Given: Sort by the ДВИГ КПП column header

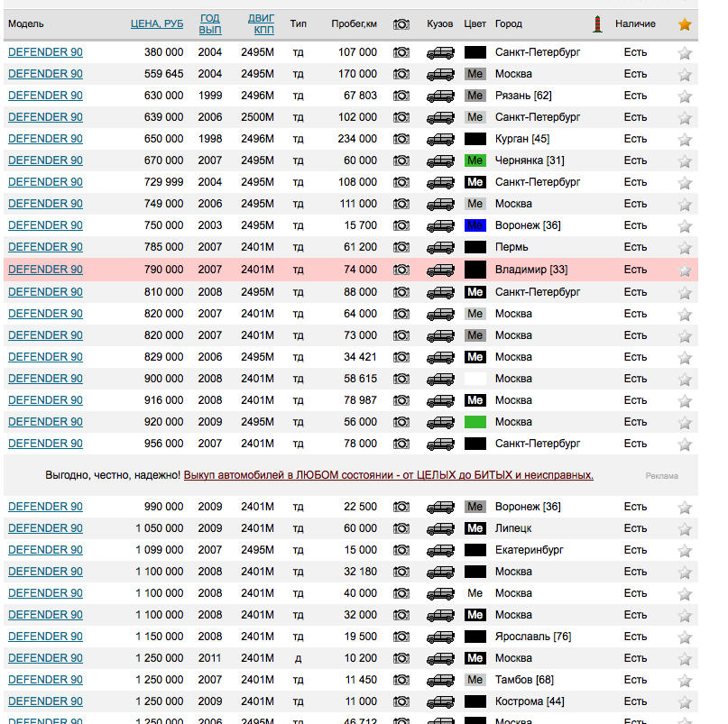Looking at the screenshot, I should point(261,24).
